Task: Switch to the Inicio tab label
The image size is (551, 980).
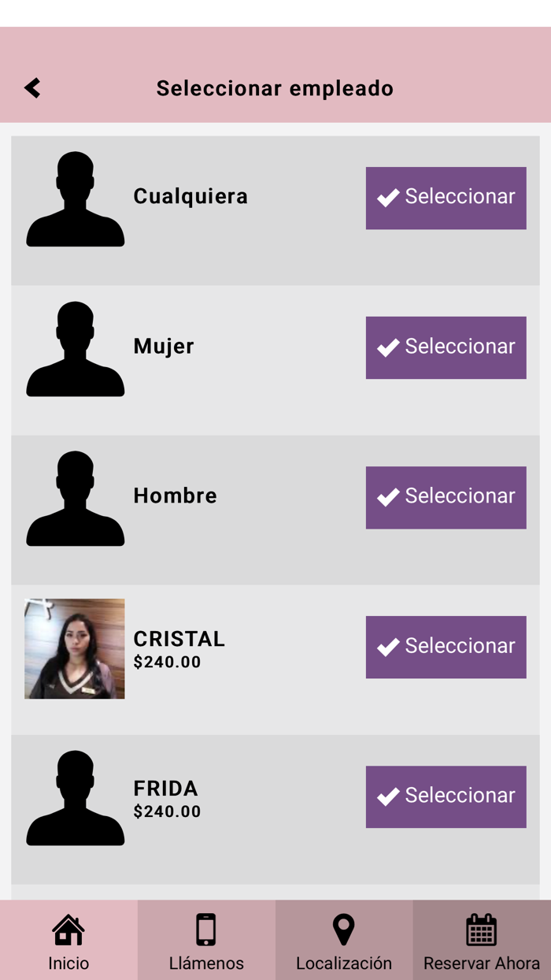Action: tap(68, 963)
